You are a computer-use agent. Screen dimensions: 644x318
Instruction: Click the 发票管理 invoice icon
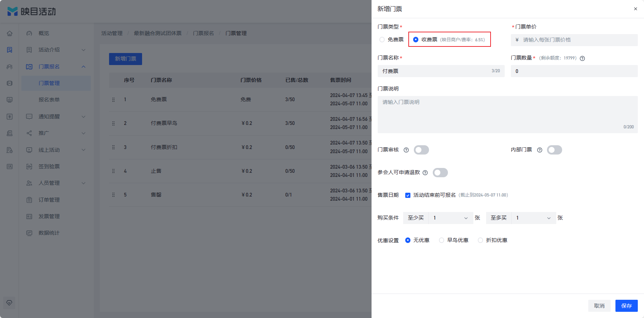(x=29, y=216)
